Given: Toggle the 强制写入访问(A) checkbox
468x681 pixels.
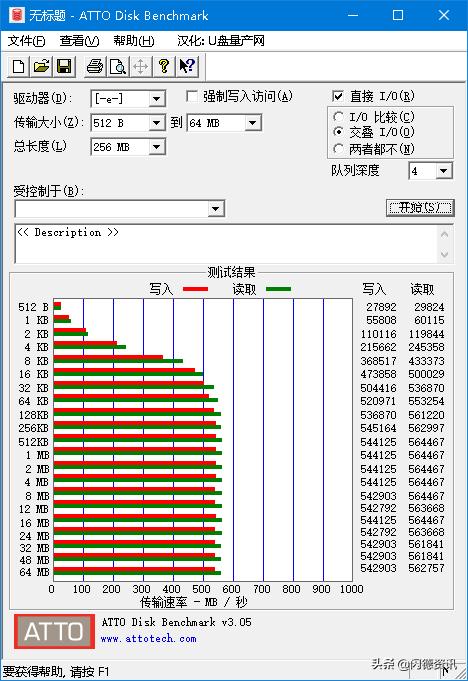Looking at the screenshot, I should pos(191,96).
